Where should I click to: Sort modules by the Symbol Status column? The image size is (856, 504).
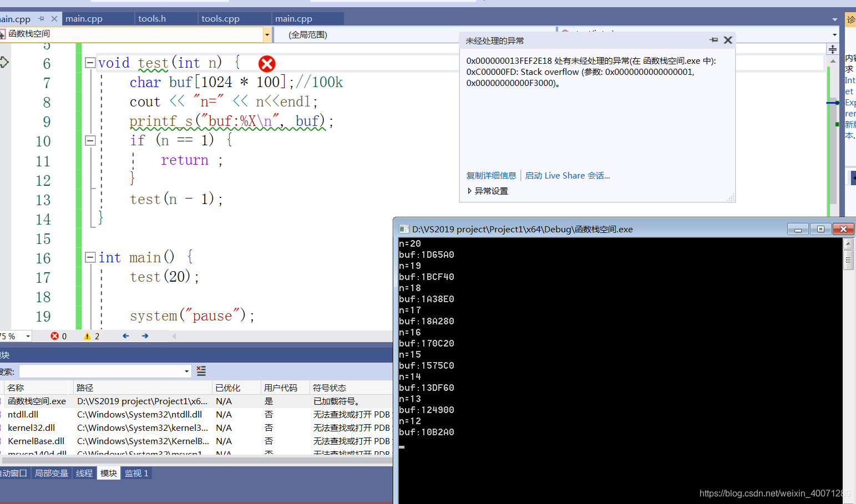(351, 388)
